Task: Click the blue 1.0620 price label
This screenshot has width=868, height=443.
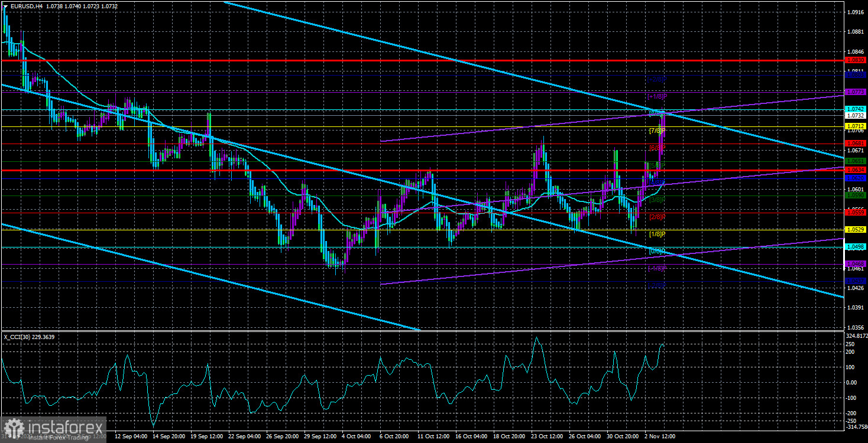Action: tap(856, 178)
